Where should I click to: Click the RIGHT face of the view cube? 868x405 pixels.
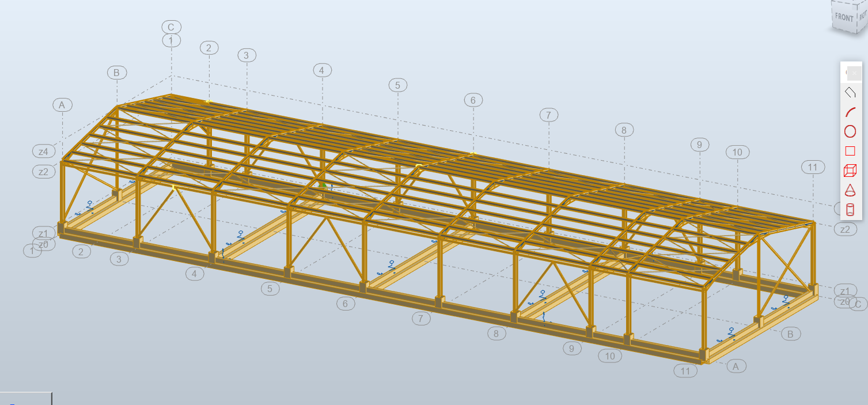pyautogui.click(x=863, y=17)
